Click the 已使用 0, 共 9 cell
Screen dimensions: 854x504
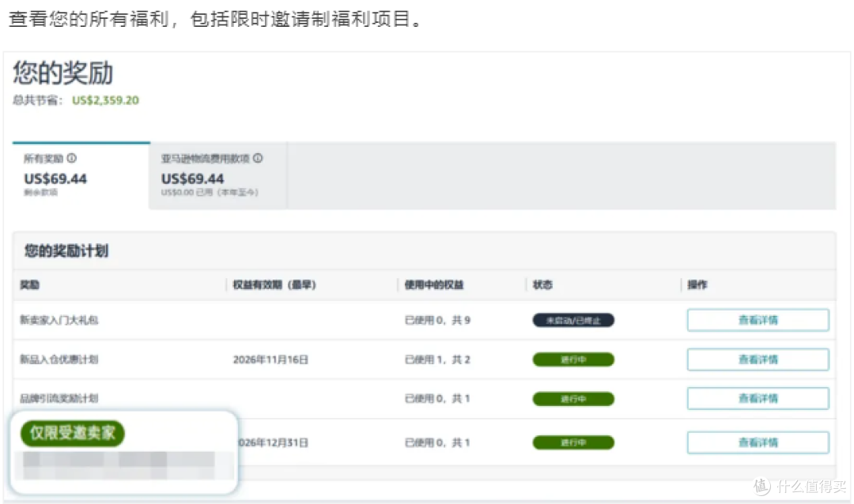(437, 320)
